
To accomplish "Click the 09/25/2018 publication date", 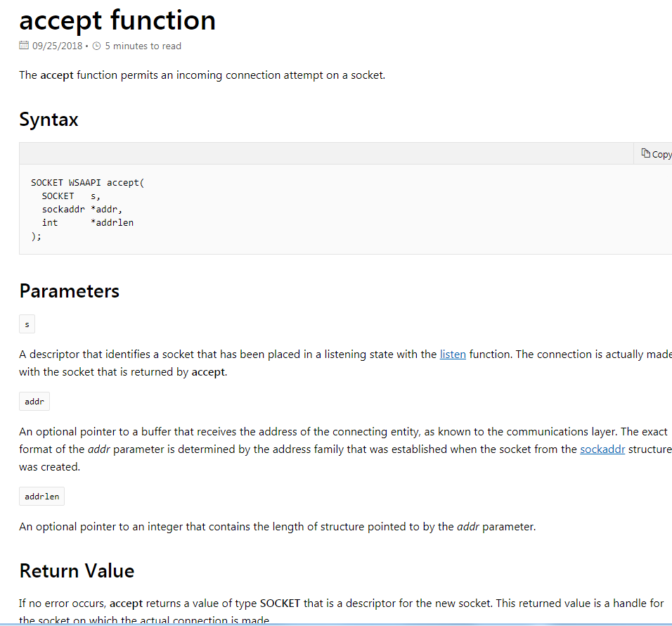I will click(57, 46).
